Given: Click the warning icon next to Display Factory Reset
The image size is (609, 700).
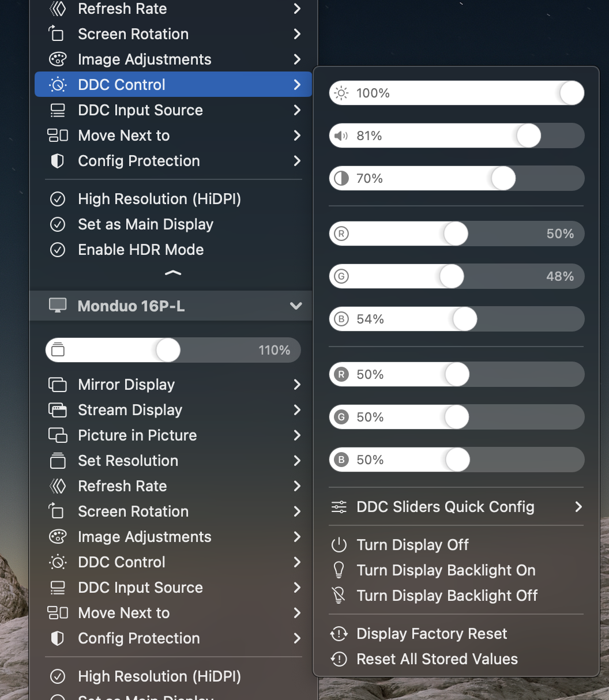Looking at the screenshot, I should [339, 633].
